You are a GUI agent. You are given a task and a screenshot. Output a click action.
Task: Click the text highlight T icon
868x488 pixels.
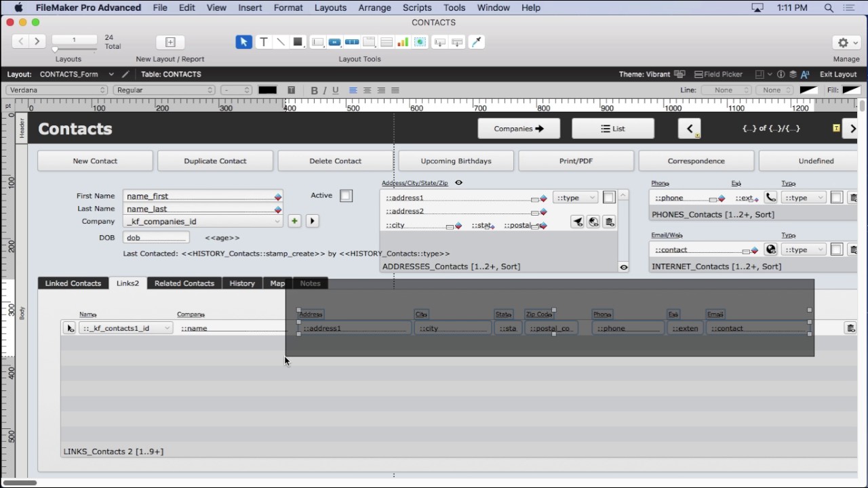tap(292, 90)
